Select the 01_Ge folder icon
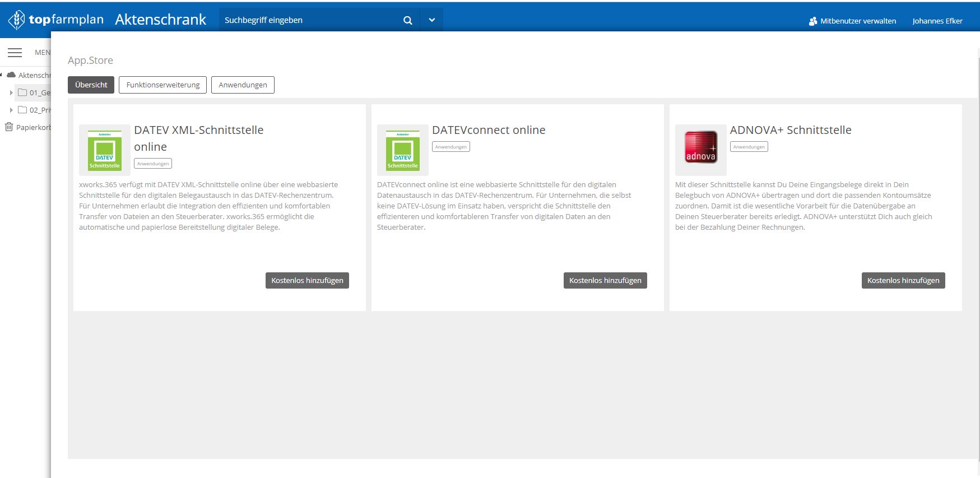The image size is (980, 478). click(x=22, y=92)
